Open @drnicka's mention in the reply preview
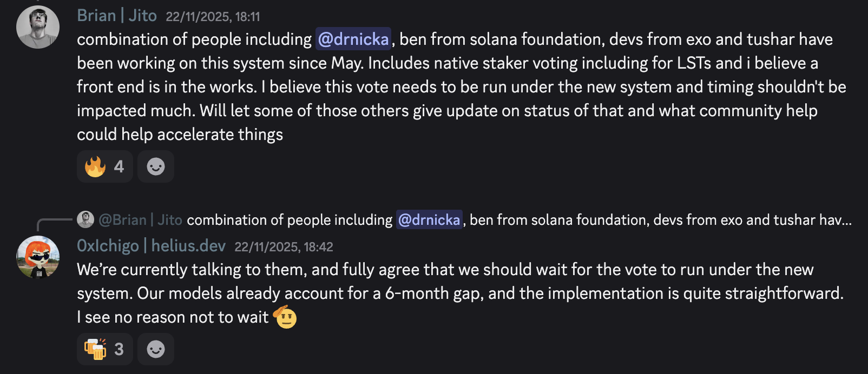 click(x=430, y=220)
